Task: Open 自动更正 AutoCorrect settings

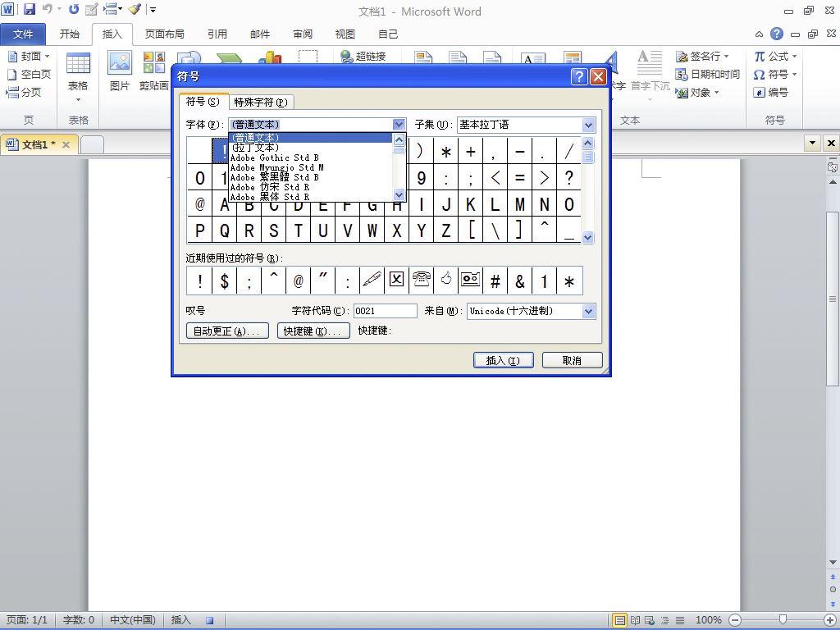Action: [x=226, y=331]
